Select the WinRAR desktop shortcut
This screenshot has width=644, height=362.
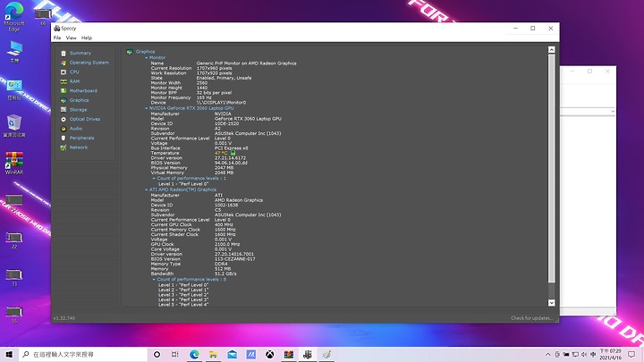pos(14,163)
